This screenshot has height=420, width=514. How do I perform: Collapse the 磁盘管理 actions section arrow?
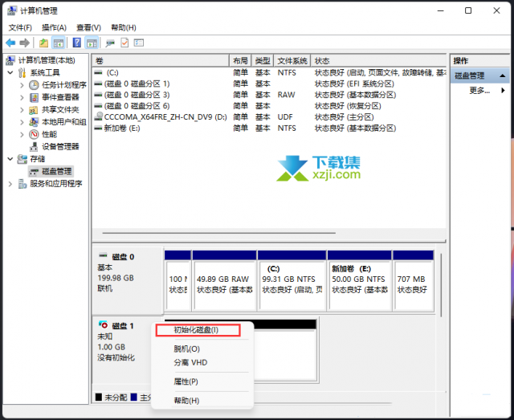tap(502, 75)
